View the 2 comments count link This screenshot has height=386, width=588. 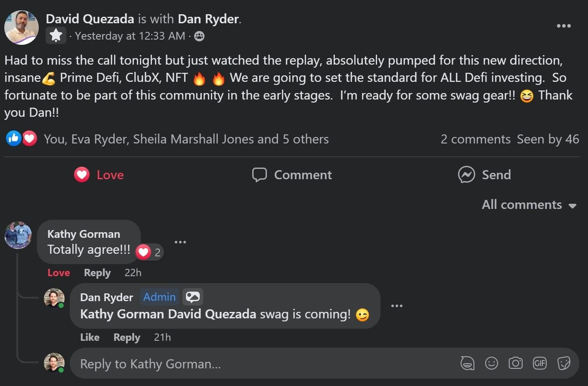[475, 139]
